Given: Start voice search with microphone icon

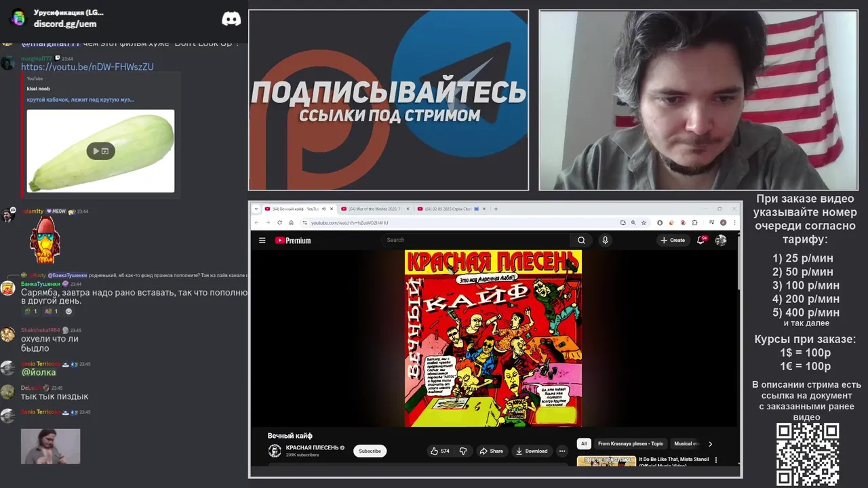Looking at the screenshot, I should pos(605,240).
